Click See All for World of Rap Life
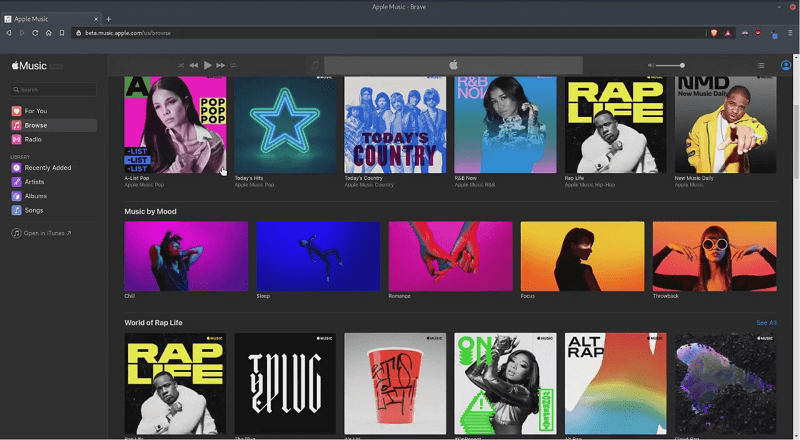Viewport: 800px width, 440px height. [x=766, y=323]
